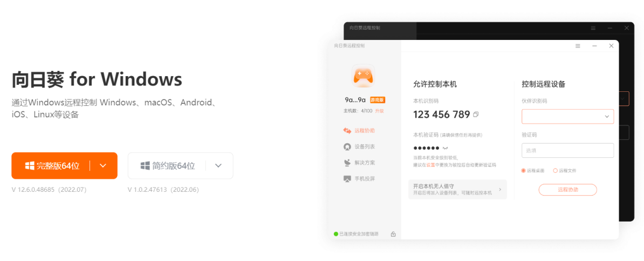This screenshot has height=261, width=644.
Task: Click the 解决方案 icon in sidebar
Action: click(x=347, y=163)
